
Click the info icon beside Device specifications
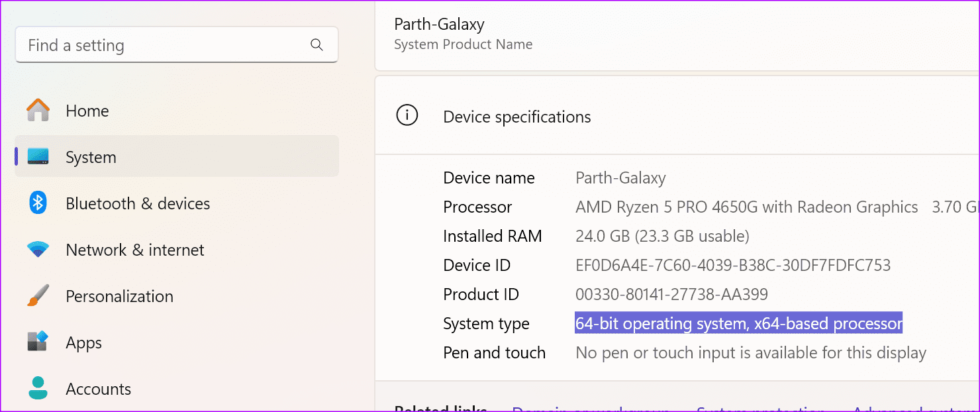[407, 115]
